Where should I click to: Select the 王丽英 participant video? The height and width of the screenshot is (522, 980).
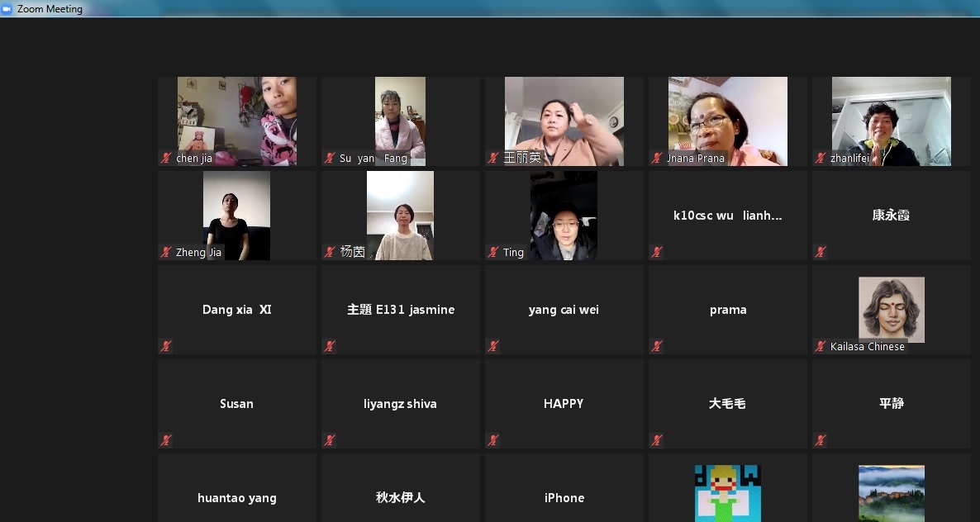[x=564, y=120]
